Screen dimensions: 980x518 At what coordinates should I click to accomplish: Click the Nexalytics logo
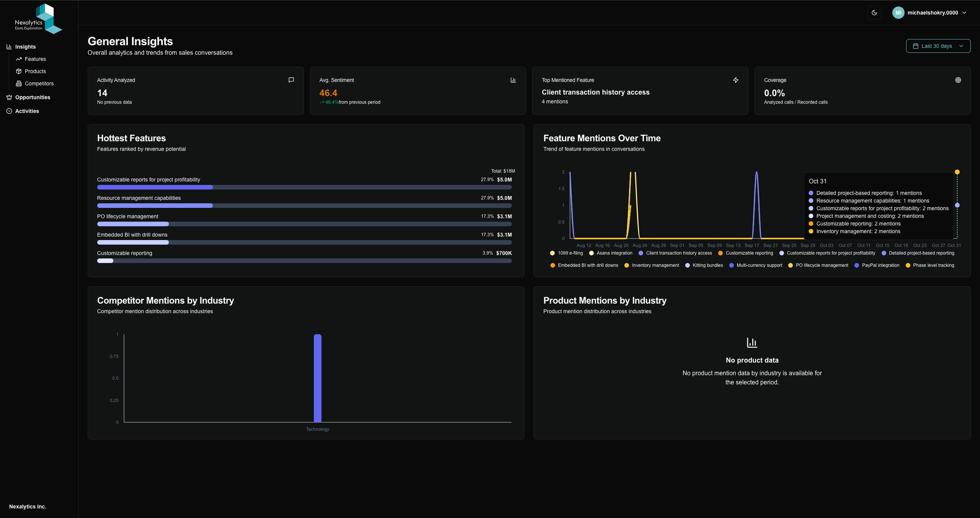[x=37, y=18]
